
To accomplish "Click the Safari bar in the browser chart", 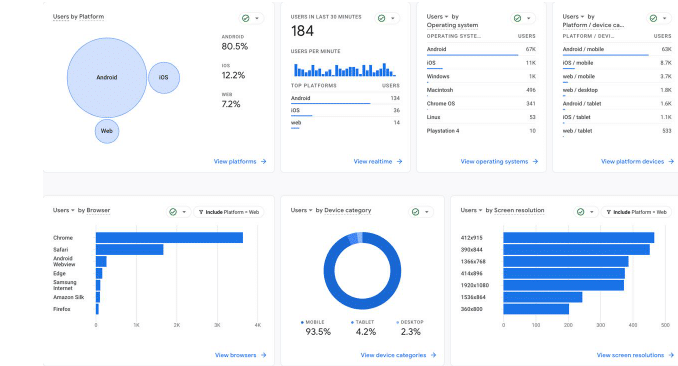I will pyautogui.click(x=129, y=250).
